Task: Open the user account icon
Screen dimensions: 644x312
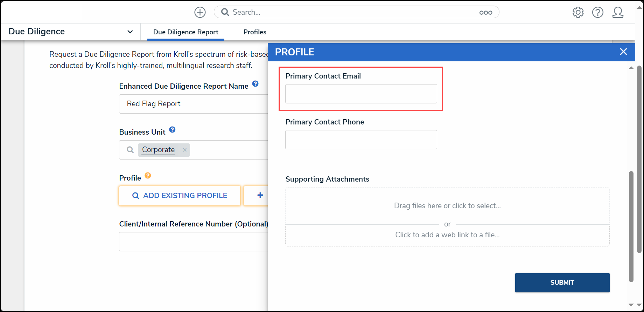Action: pos(618,12)
